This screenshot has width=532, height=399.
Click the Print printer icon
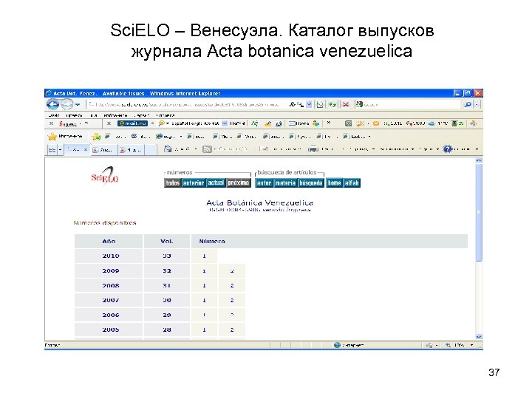(x=313, y=149)
